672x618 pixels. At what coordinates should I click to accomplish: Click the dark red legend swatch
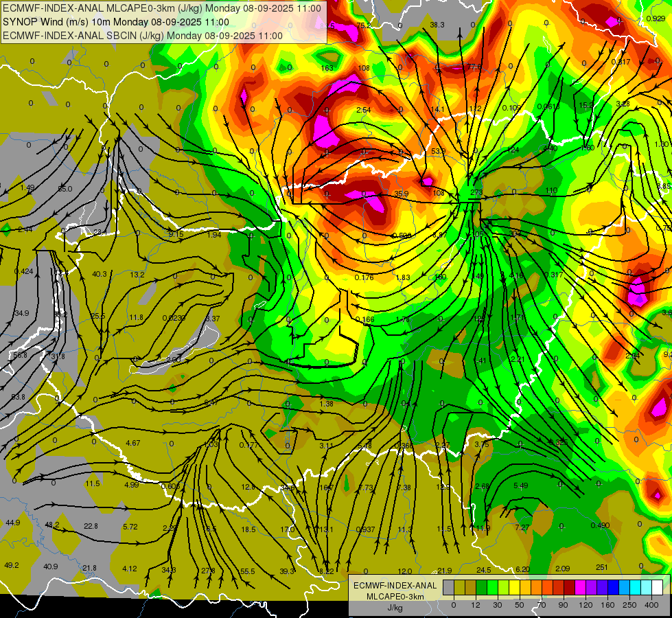[x=570, y=587]
